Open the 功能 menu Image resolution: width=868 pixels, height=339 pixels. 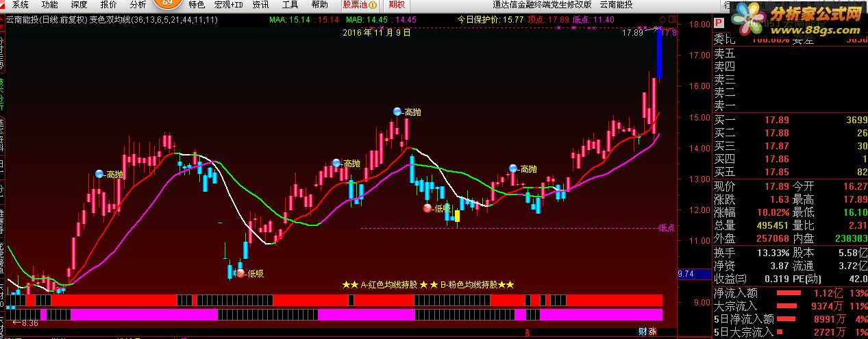50,5
